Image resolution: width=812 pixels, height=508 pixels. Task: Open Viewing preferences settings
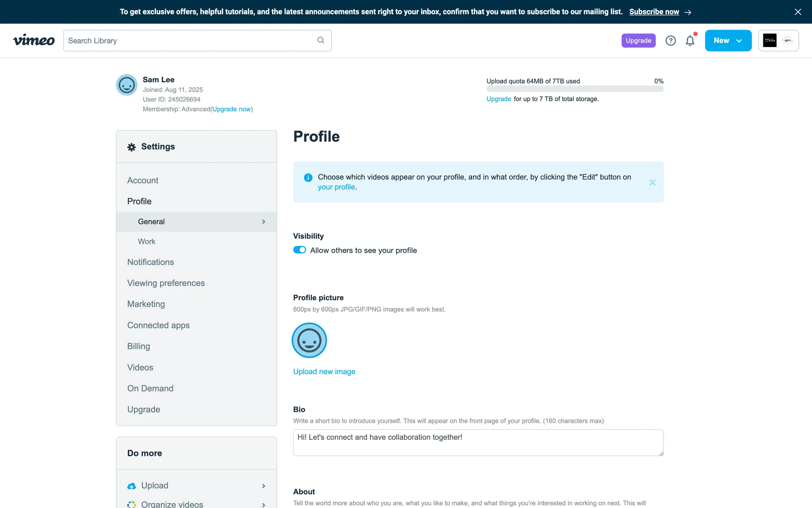[x=166, y=283]
